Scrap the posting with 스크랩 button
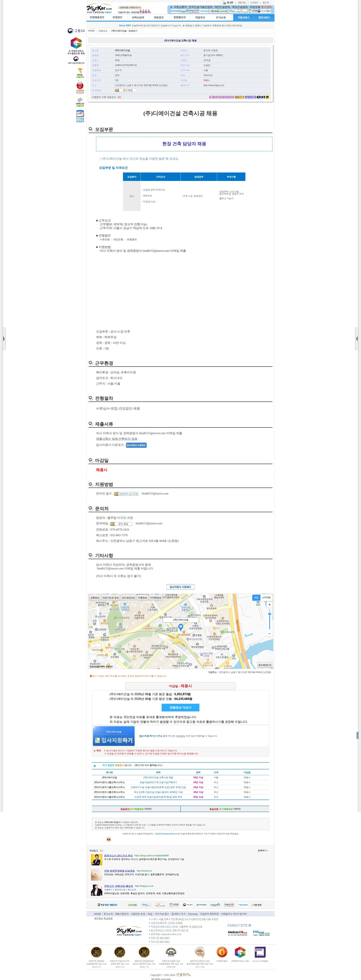This screenshot has height=980, width=361. coord(251,97)
